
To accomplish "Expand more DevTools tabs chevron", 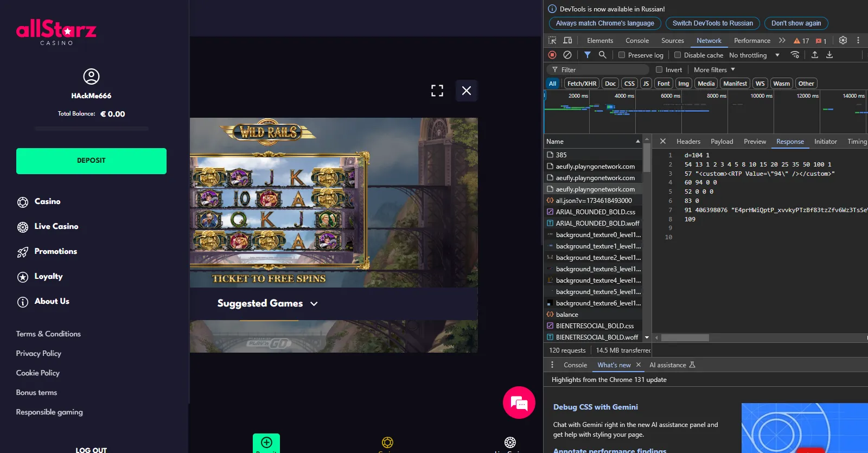I will [782, 41].
